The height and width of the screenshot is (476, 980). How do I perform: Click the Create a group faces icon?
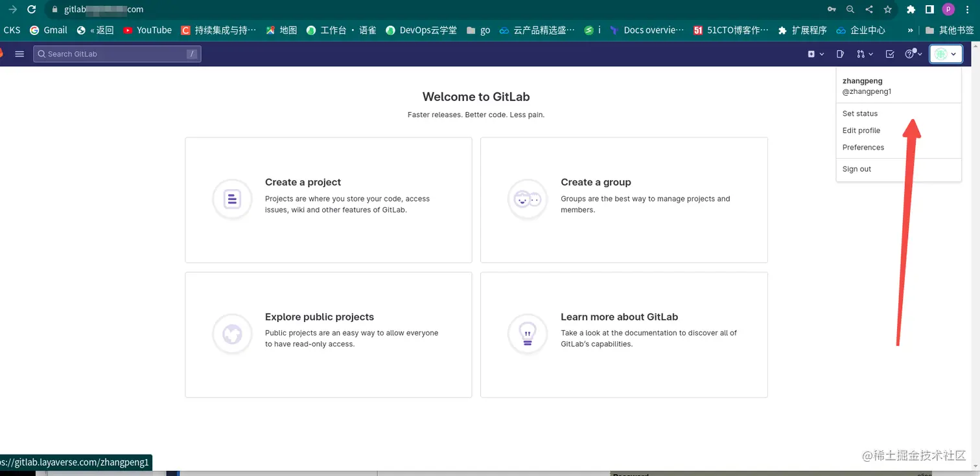(527, 199)
